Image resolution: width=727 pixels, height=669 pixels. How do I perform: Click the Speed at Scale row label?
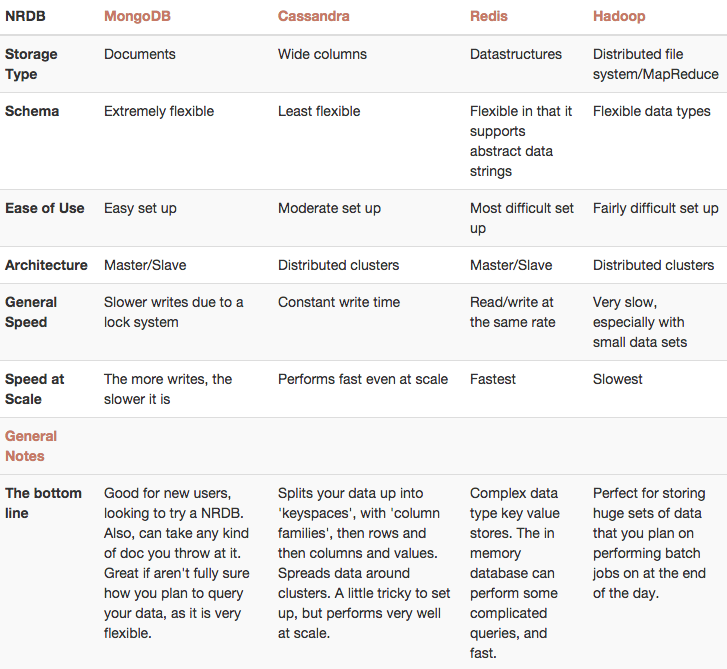tap(34, 389)
